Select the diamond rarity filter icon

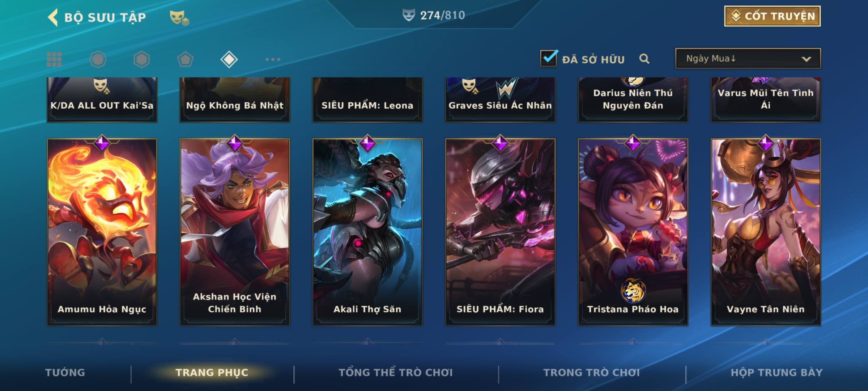(x=229, y=59)
